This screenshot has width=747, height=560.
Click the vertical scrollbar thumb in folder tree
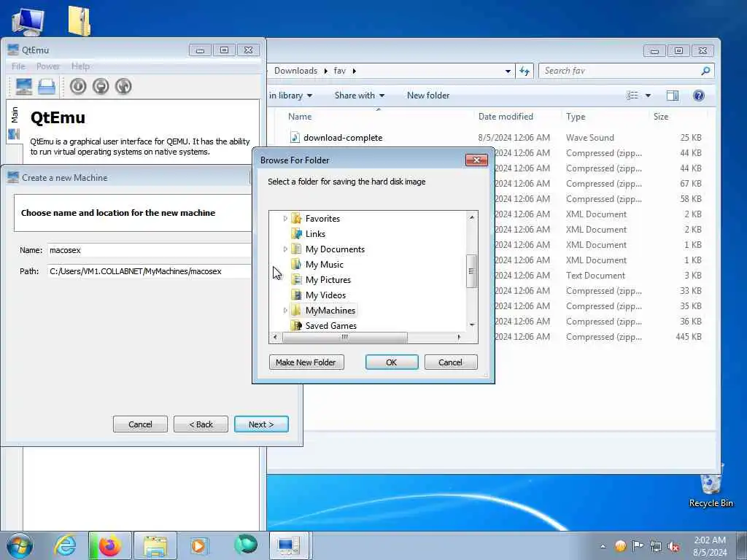click(x=471, y=271)
